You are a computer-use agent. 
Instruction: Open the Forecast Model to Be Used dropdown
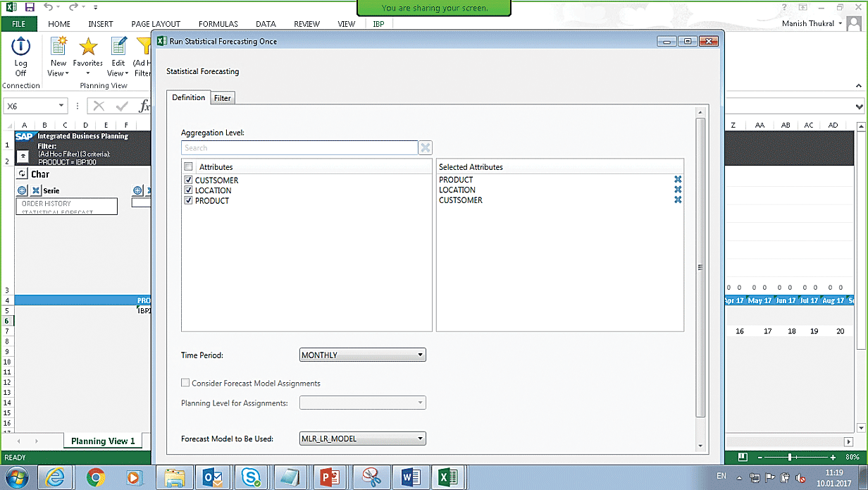363,439
